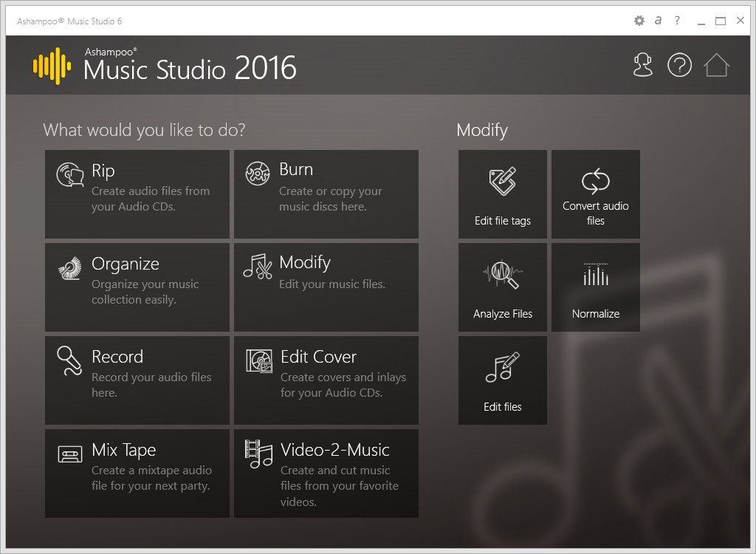The image size is (756, 554).
Task: Open Organize by its title text
Action: coord(126,264)
